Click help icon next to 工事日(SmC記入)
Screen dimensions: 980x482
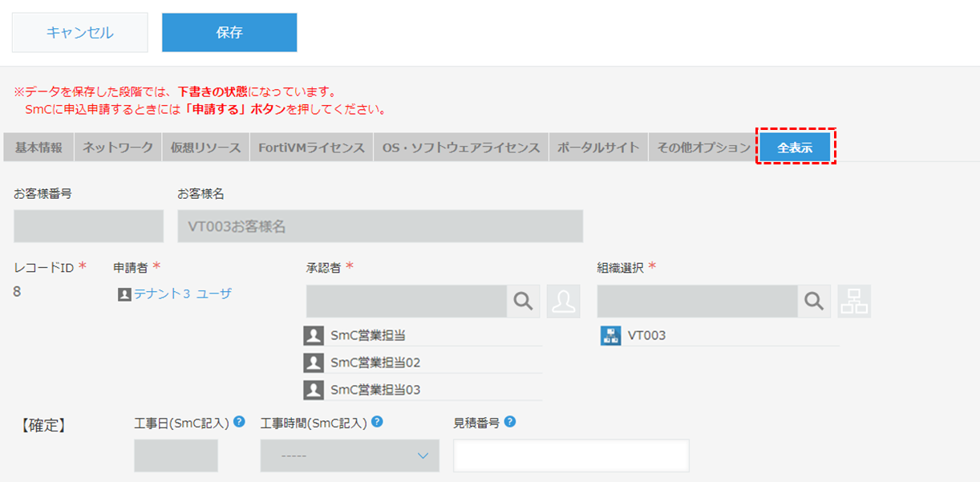point(239,422)
